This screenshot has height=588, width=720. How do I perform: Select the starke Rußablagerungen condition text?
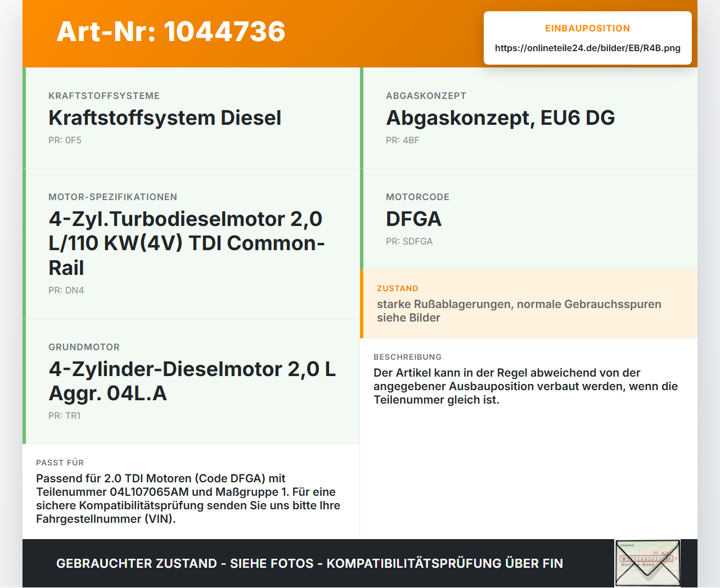(x=519, y=311)
